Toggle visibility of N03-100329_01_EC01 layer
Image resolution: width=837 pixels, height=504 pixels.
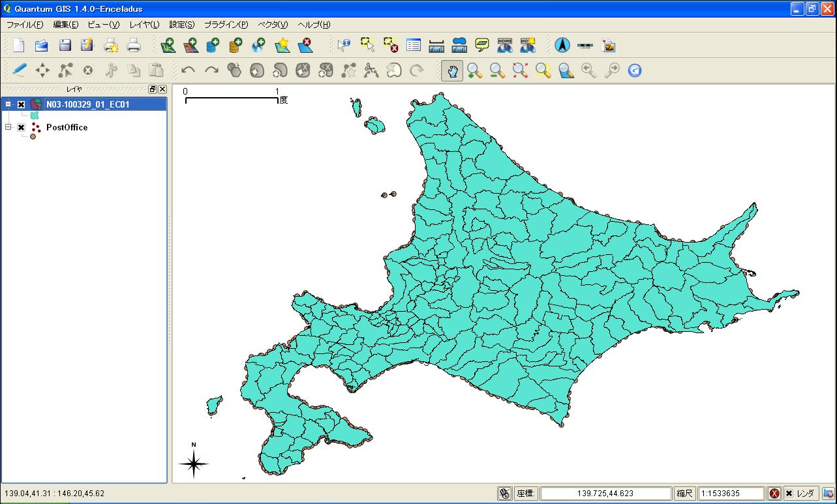22,104
